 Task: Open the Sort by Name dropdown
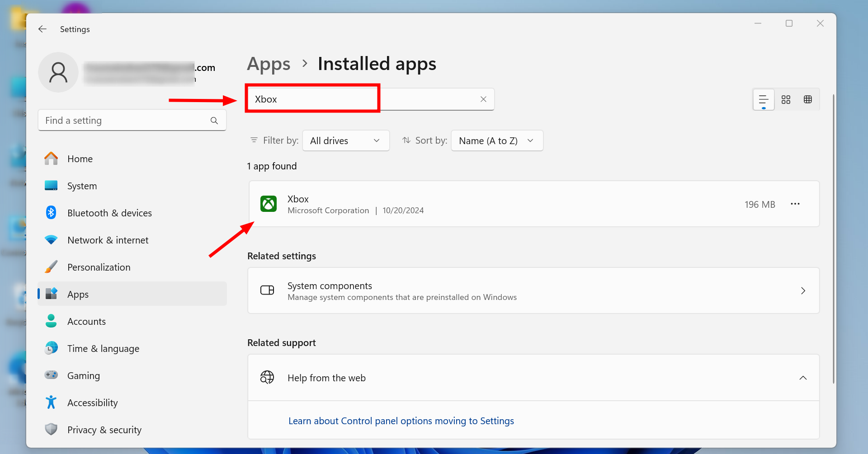496,140
